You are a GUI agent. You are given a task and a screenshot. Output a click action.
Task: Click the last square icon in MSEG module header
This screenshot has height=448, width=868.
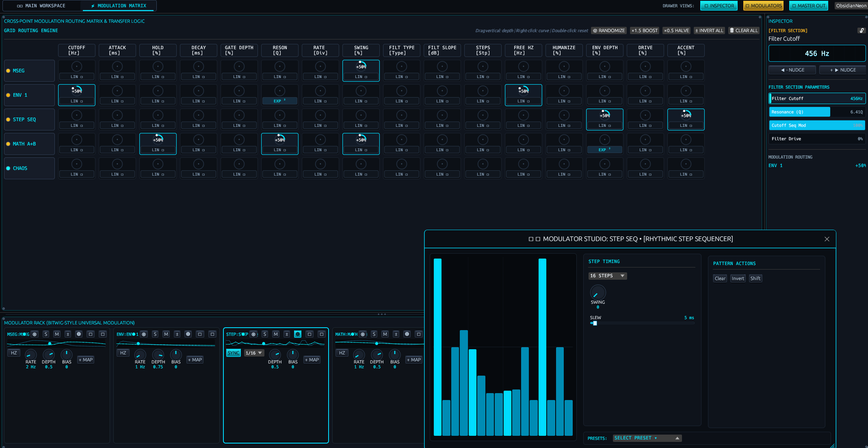point(103,334)
